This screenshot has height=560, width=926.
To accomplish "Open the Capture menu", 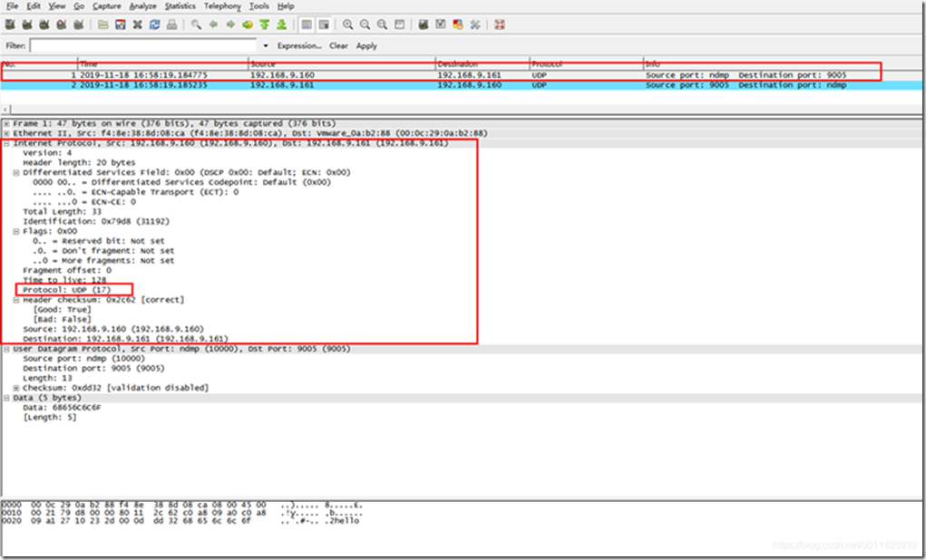I will (107, 6).
